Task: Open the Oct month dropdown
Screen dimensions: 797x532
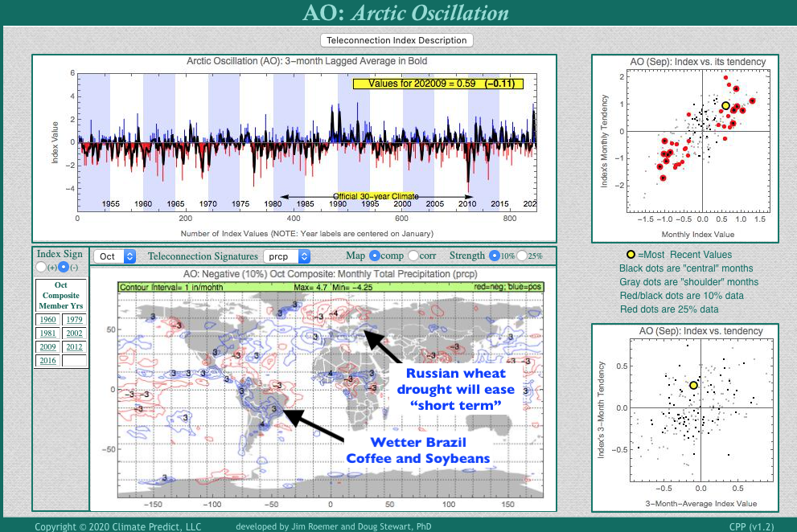Action: [115, 256]
